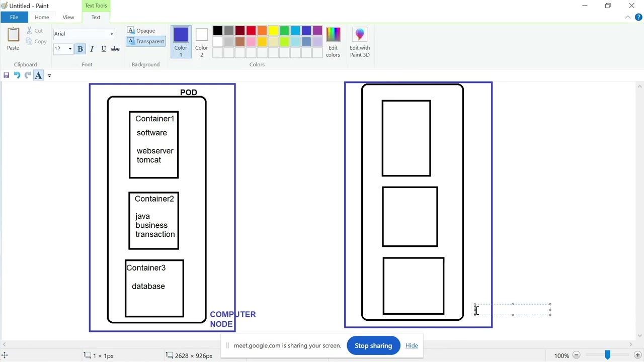Image resolution: width=644 pixels, height=362 pixels.
Task: Toggle Bold text formatting
Action: point(80,49)
